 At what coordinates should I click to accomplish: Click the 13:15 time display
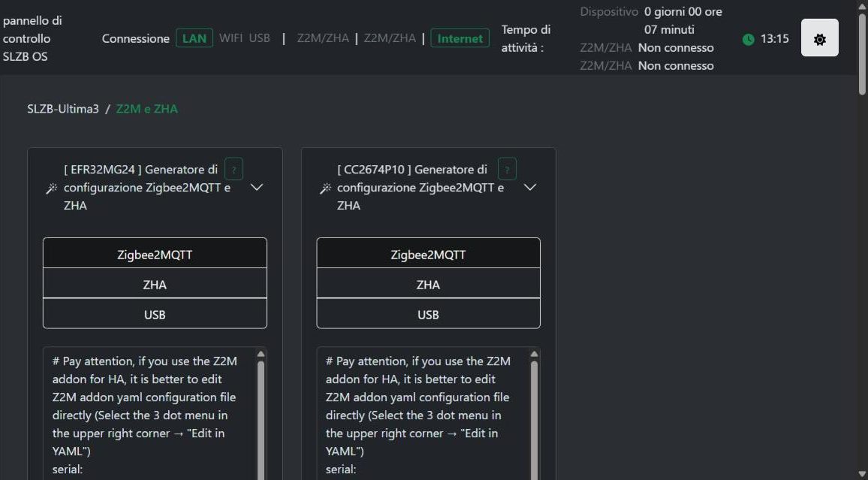(x=774, y=39)
